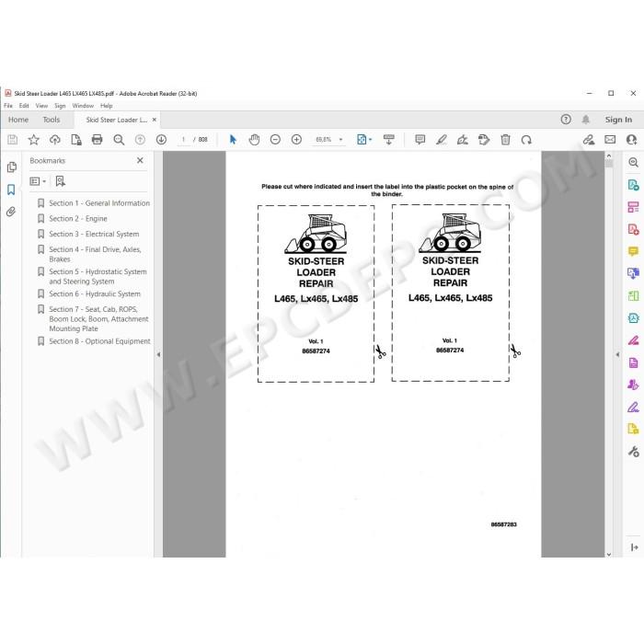The image size is (644, 644).
Task: Activate the Hand pan tool
Action: (x=254, y=140)
